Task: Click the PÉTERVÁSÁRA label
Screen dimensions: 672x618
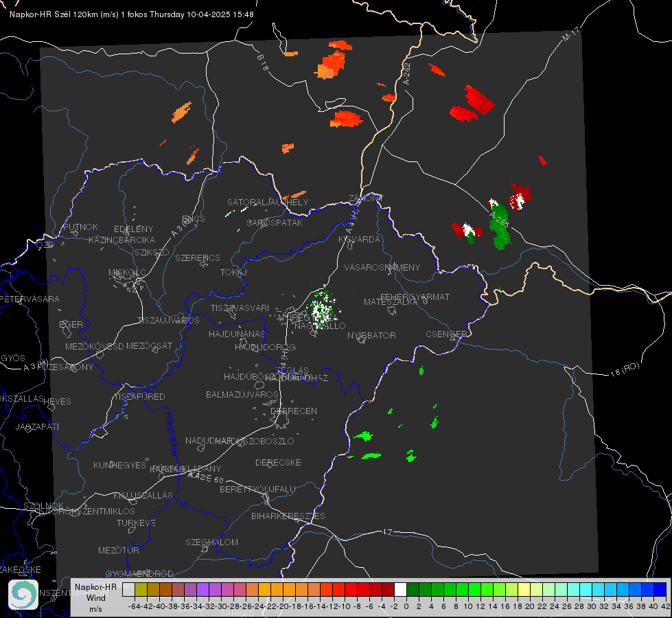Action: (x=30, y=299)
